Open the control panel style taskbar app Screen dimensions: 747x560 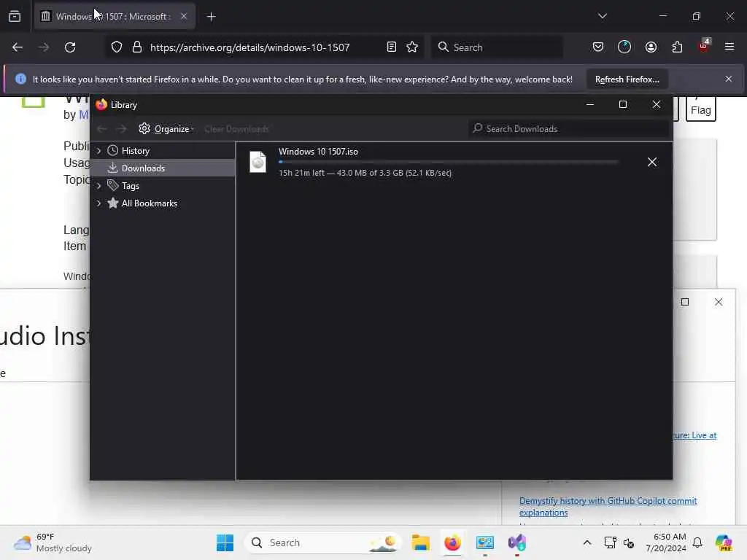(484, 542)
